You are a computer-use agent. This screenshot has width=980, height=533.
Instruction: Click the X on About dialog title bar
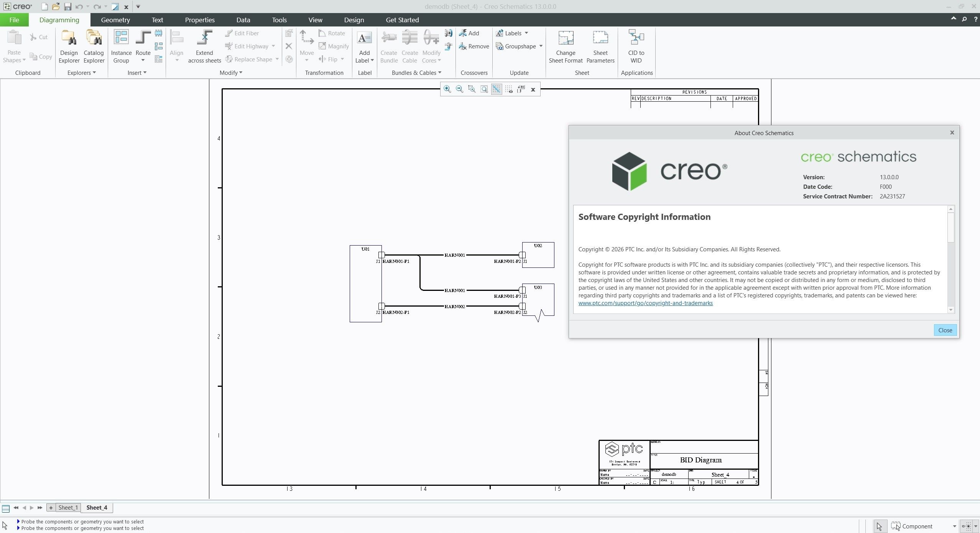pos(952,132)
